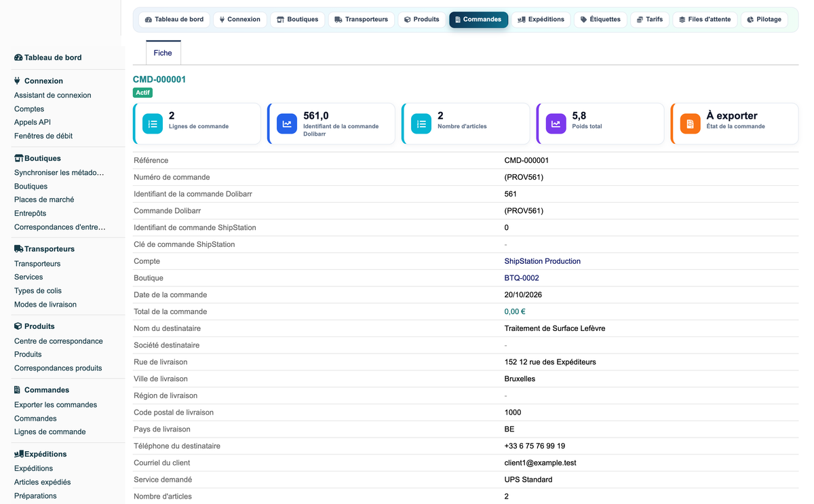Open Correspondances d'entrepôts sidebar link
The height and width of the screenshot is (504, 814).
tap(60, 227)
